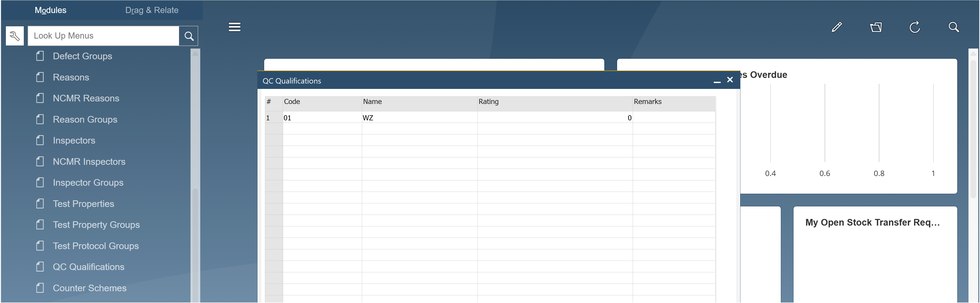Click the Look Up Menus input field
This screenshot has height=303, width=980.
(x=104, y=36)
